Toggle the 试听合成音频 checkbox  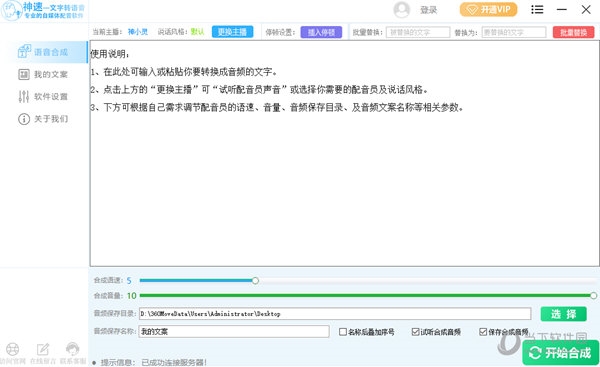click(x=416, y=332)
